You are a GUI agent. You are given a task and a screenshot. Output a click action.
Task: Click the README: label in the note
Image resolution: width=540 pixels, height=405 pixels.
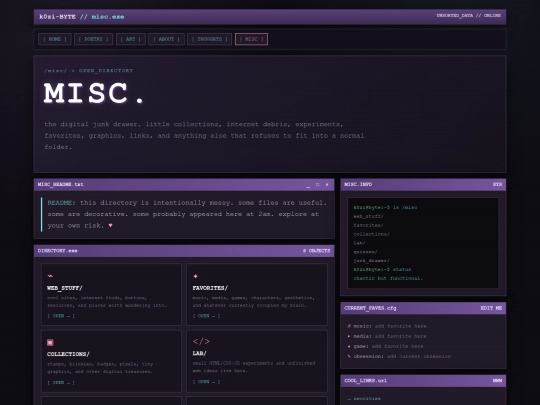coord(61,203)
